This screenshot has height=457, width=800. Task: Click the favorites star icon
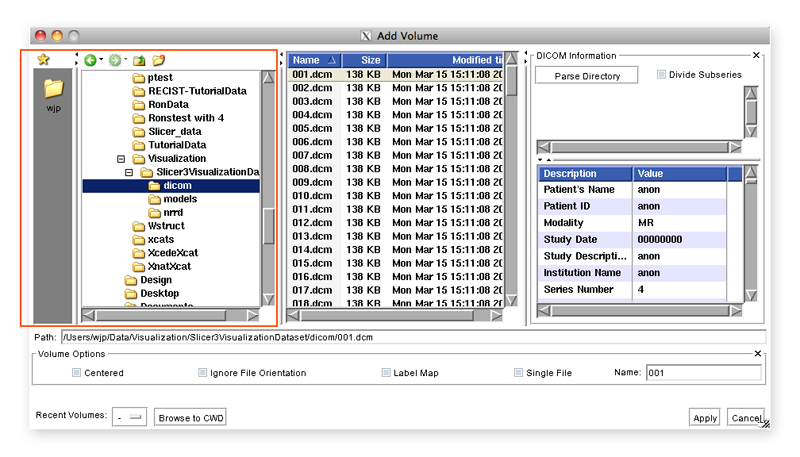point(43,60)
